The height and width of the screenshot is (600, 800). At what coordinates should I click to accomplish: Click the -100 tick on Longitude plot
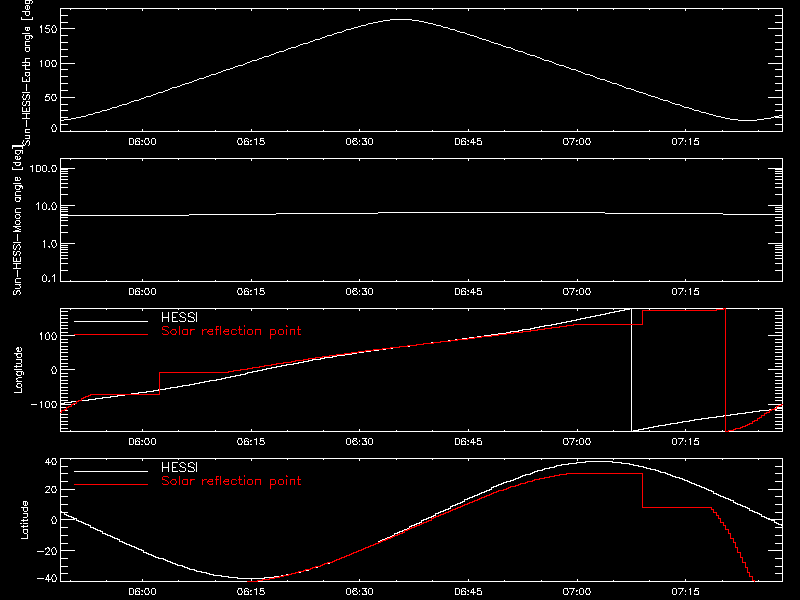[44, 404]
